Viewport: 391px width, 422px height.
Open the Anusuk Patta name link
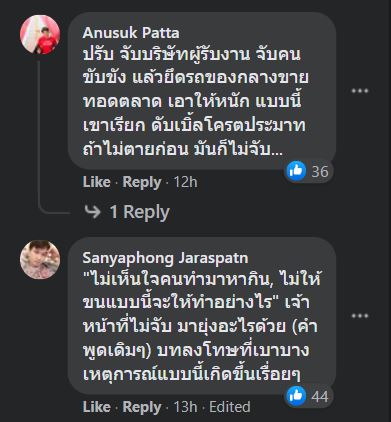point(131,33)
